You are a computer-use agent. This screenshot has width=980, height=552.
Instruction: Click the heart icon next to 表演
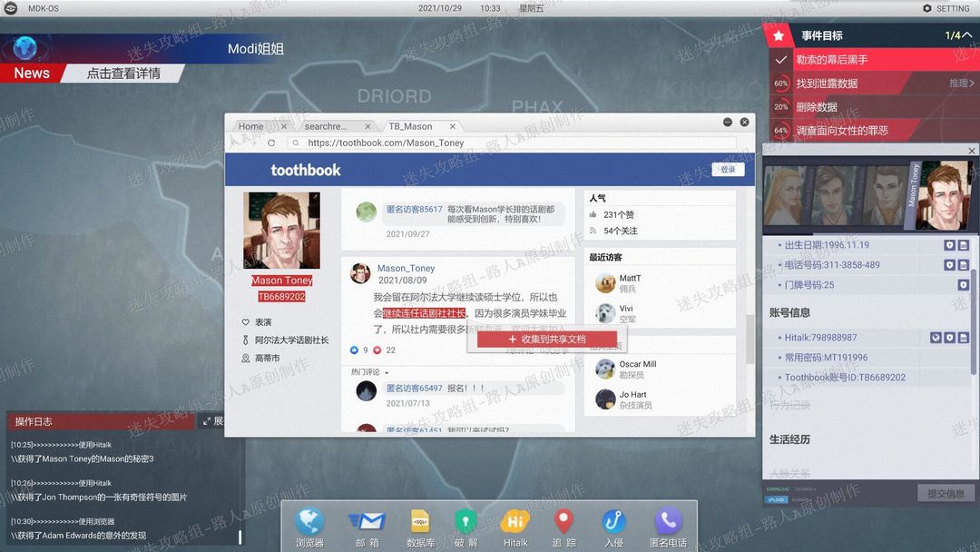246,322
